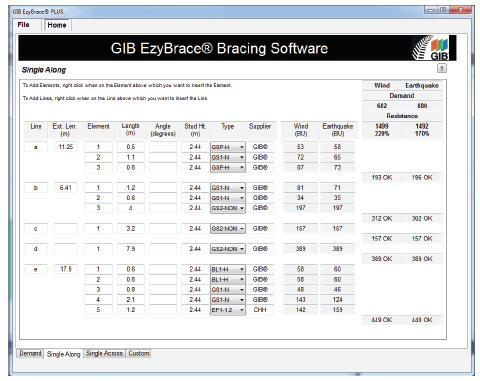This screenshot has width=480, height=381.
Task: Click the Length field showing 7.9
Action: tap(131, 249)
